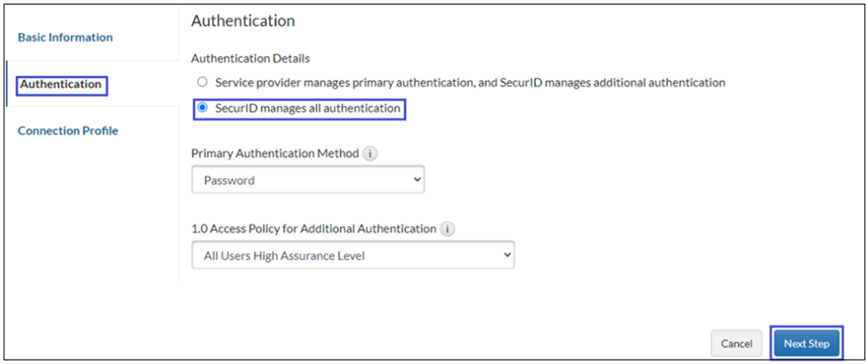
Task: Click the 'Primary Authentication Method' field label
Action: pyautogui.click(x=274, y=153)
